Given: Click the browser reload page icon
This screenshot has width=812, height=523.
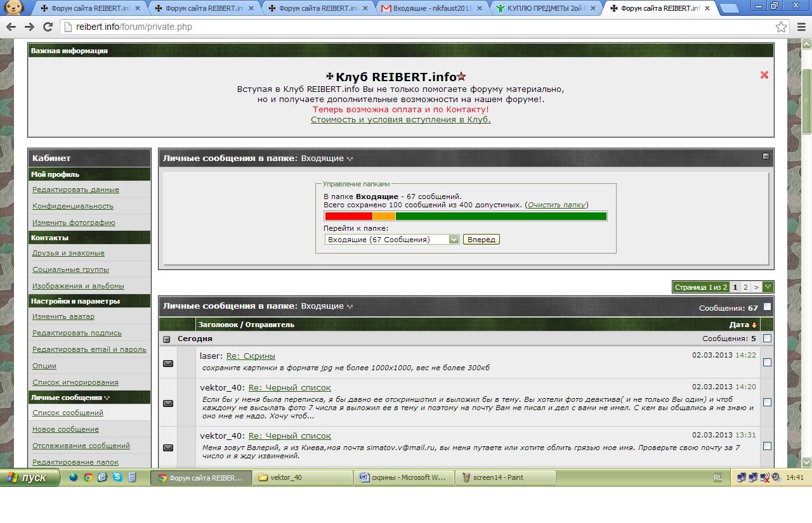Looking at the screenshot, I should pos(48,27).
